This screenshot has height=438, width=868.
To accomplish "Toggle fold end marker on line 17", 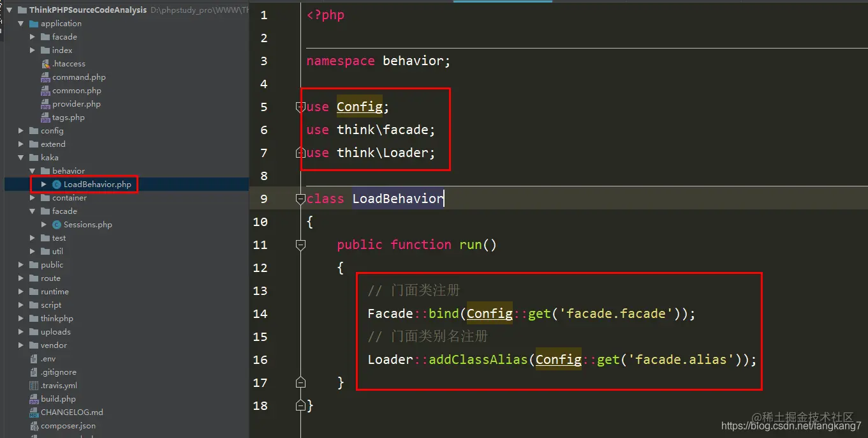I will (301, 382).
